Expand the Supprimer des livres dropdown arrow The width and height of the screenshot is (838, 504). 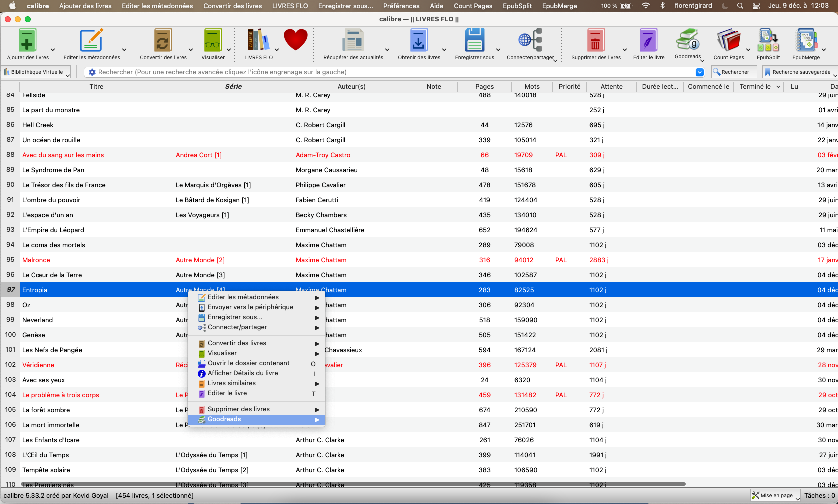[625, 50]
